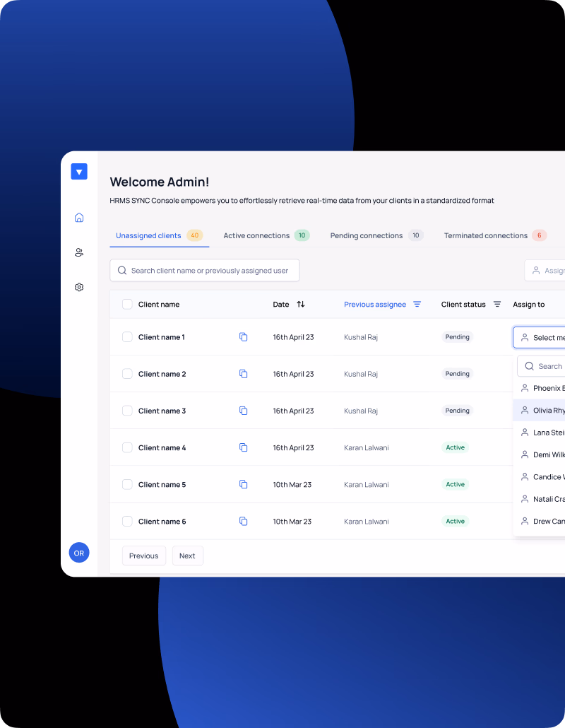Toggle the select-all header checkbox

coord(127,304)
